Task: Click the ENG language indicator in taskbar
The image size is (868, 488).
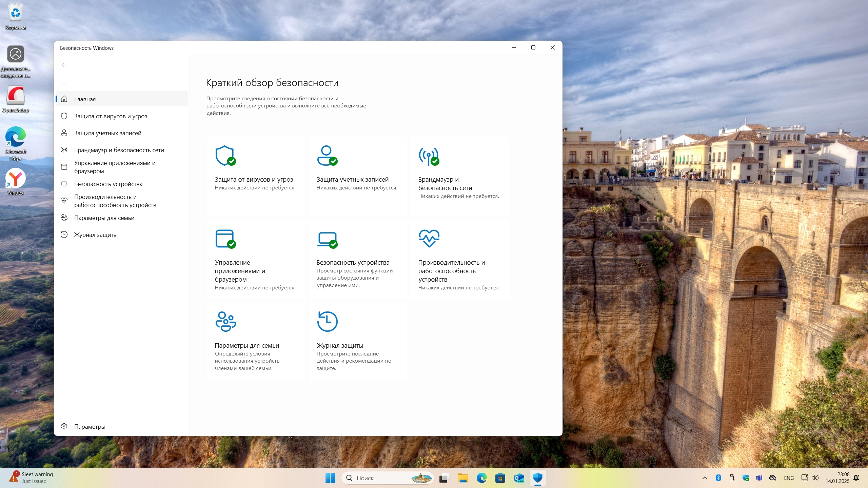Action: point(789,478)
